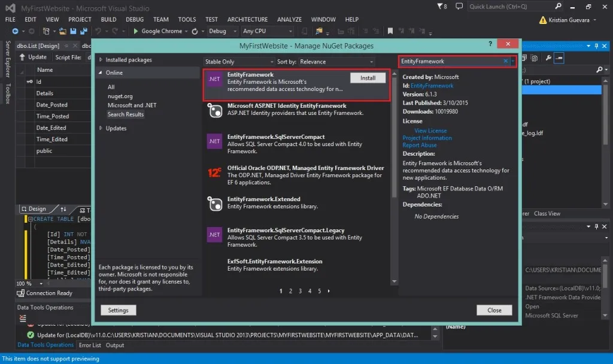Viewport: 613px width, 364px height.
Task: Select Microsoft and .NET source
Action: point(132,105)
